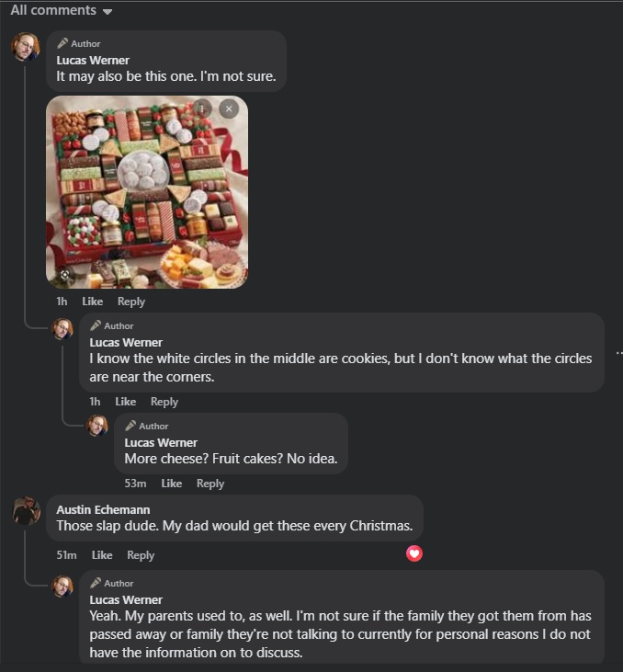Like Austin Echemann's 'Those slap dude' comment
The image size is (623, 672).
click(x=102, y=555)
